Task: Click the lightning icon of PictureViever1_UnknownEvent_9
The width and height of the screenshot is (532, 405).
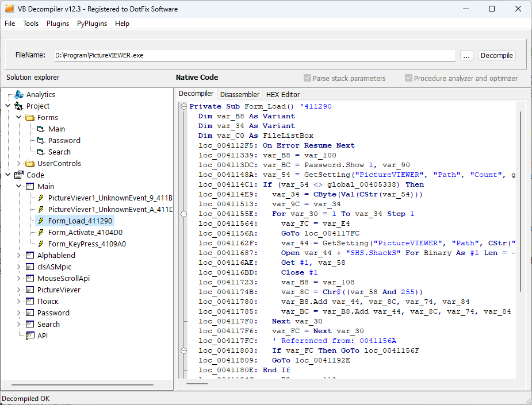Action: pyautogui.click(x=41, y=198)
